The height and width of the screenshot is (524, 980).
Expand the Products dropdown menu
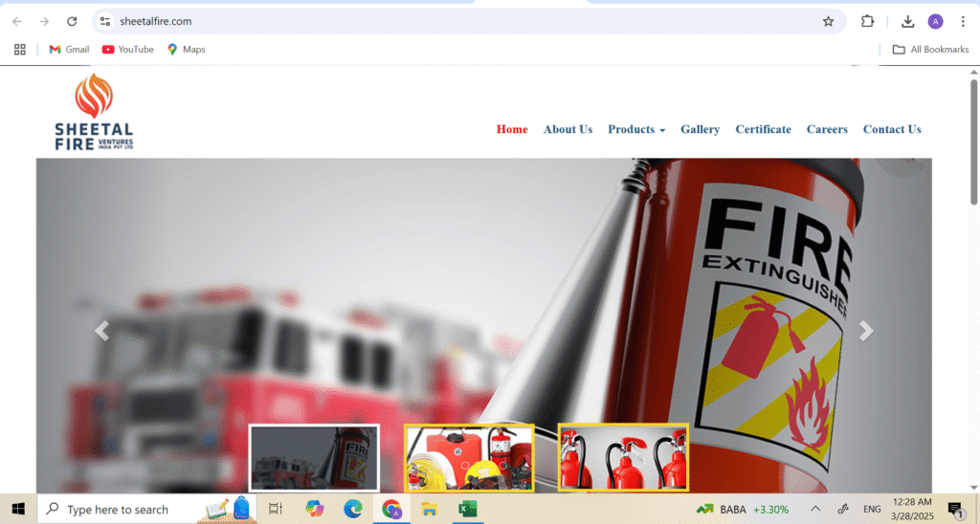tap(636, 129)
